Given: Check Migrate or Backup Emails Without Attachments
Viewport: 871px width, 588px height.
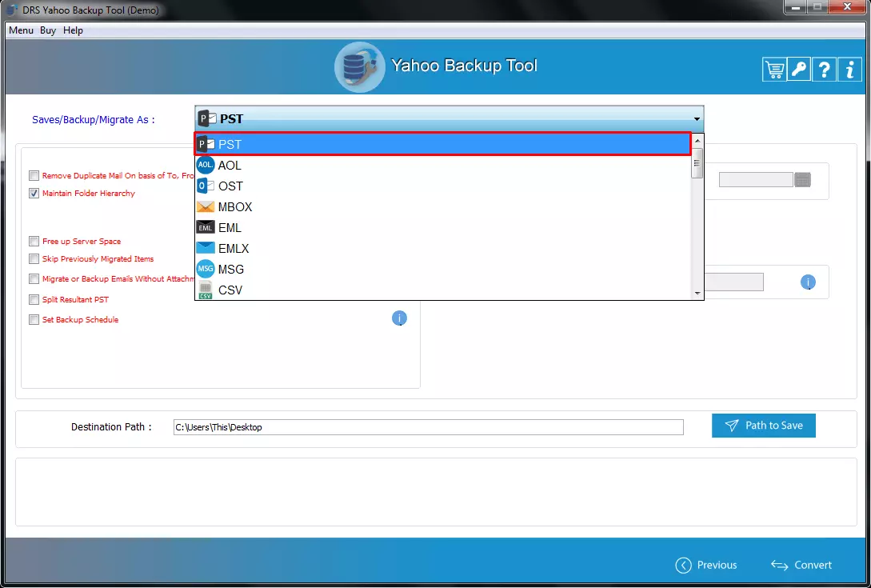Looking at the screenshot, I should 34,279.
